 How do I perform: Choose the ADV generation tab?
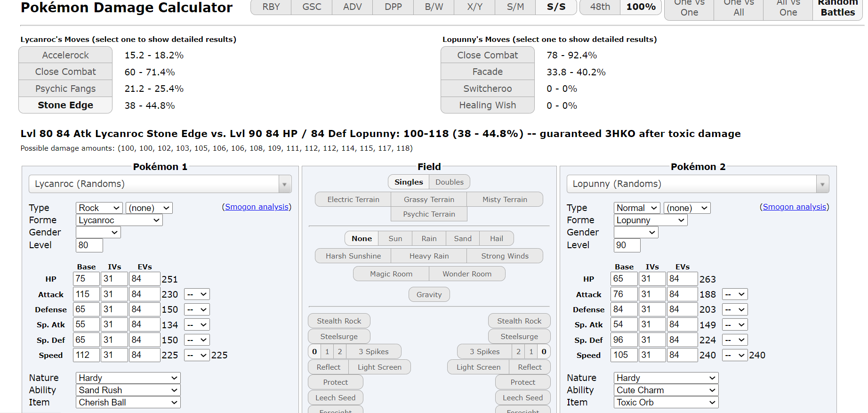(x=352, y=7)
